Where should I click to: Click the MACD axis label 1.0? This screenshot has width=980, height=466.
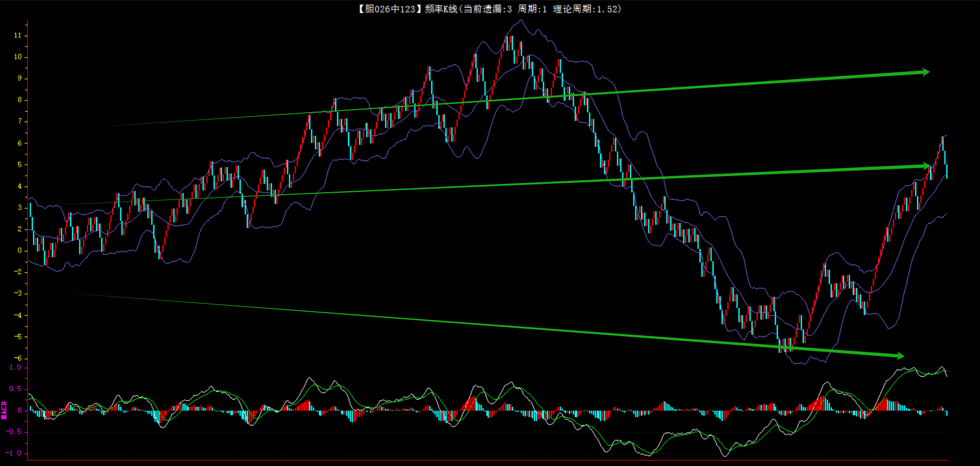click(x=16, y=367)
